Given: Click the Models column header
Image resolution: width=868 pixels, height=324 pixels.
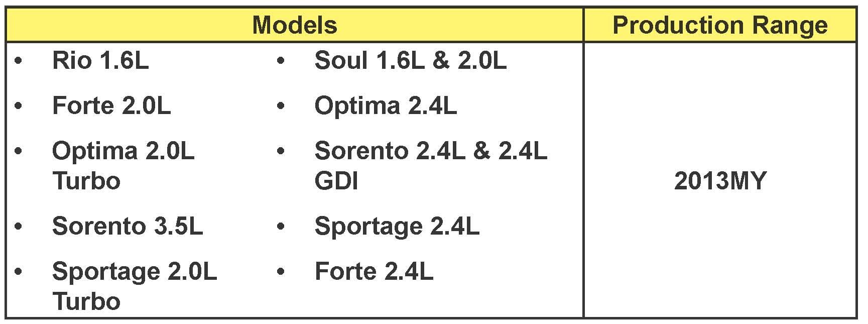Looking at the screenshot, I should (x=295, y=25).
